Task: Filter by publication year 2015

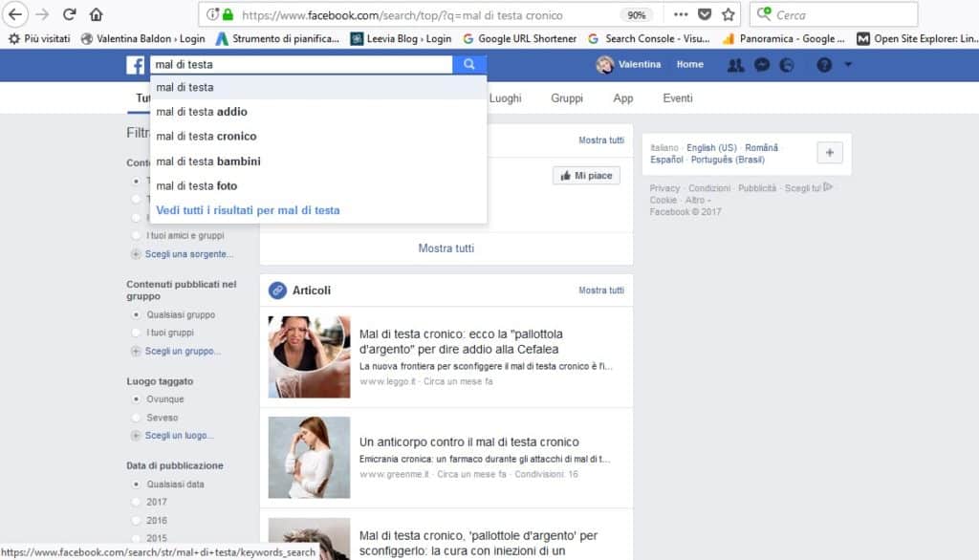Action: [x=136, y=538]
